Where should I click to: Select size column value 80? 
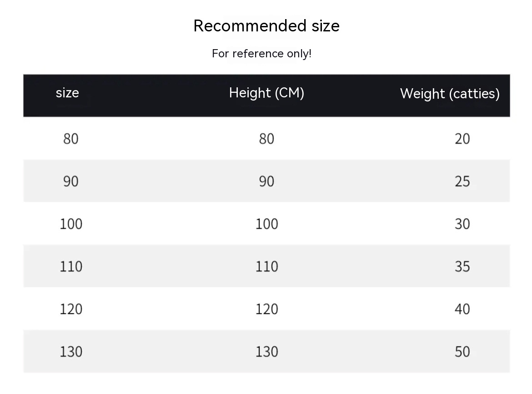(x=71, y=139)
